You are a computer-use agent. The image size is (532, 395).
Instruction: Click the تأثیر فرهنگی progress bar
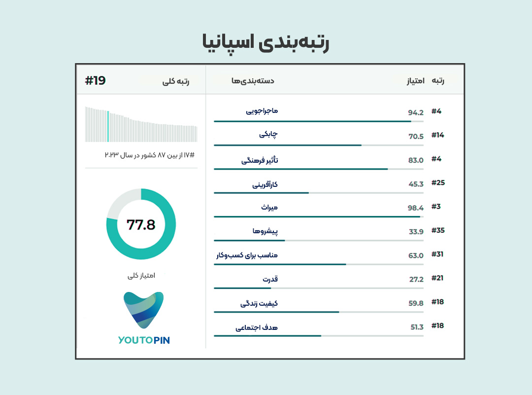click(319, 169)
